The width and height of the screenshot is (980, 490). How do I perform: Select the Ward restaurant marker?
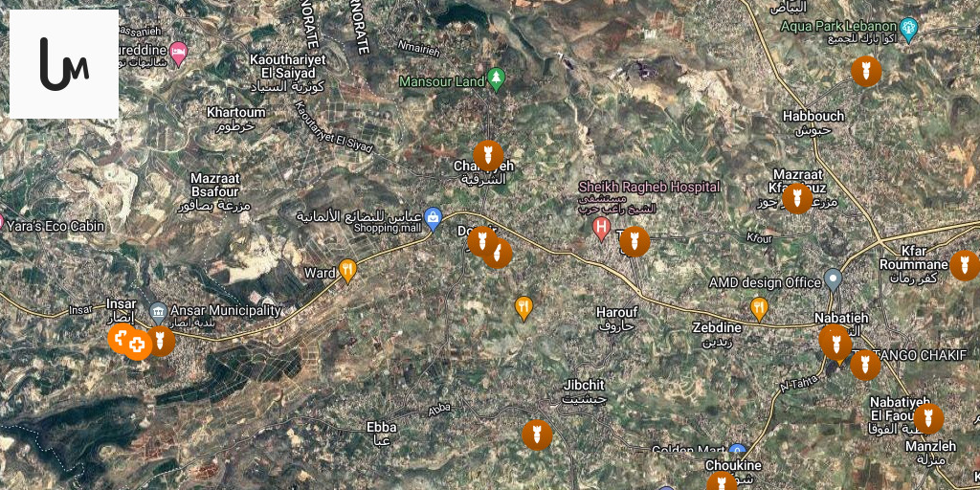[347, 271]
